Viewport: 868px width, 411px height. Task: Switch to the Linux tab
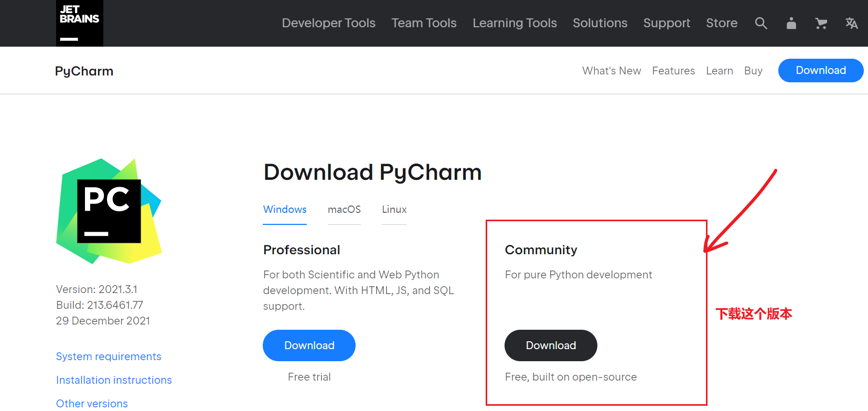click(394, 210)
